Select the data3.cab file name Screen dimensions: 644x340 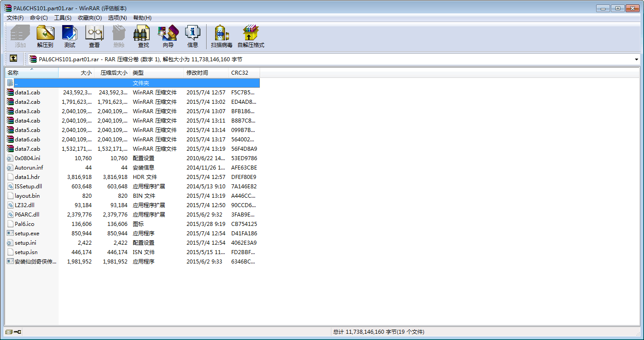27,111
